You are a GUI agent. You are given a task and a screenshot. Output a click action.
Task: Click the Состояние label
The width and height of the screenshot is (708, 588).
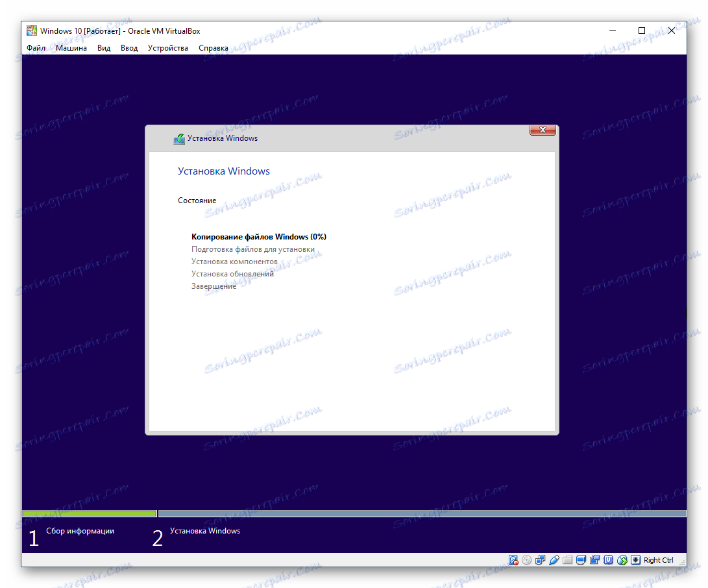click(x=197, y=201)
